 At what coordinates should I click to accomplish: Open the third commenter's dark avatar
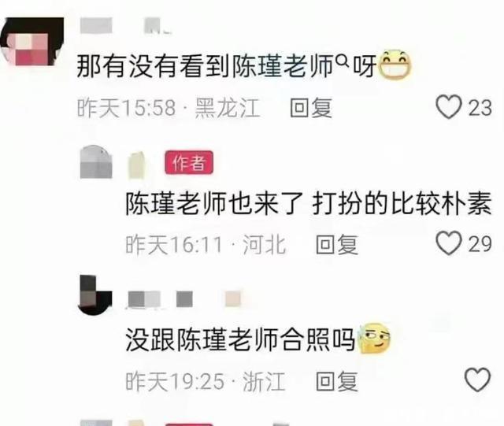pyautogui.click(x=95, y=294)
